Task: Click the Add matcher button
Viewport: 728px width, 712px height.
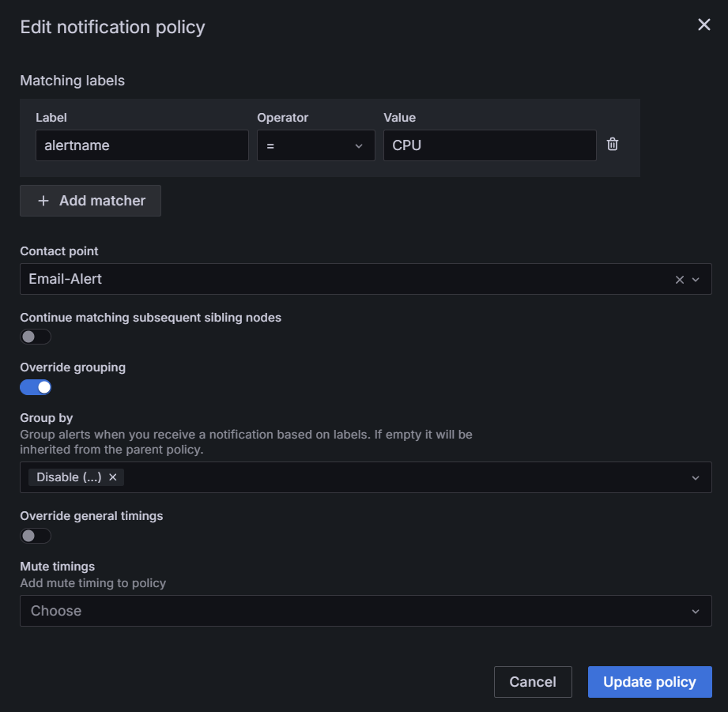Action: point(91,201)
